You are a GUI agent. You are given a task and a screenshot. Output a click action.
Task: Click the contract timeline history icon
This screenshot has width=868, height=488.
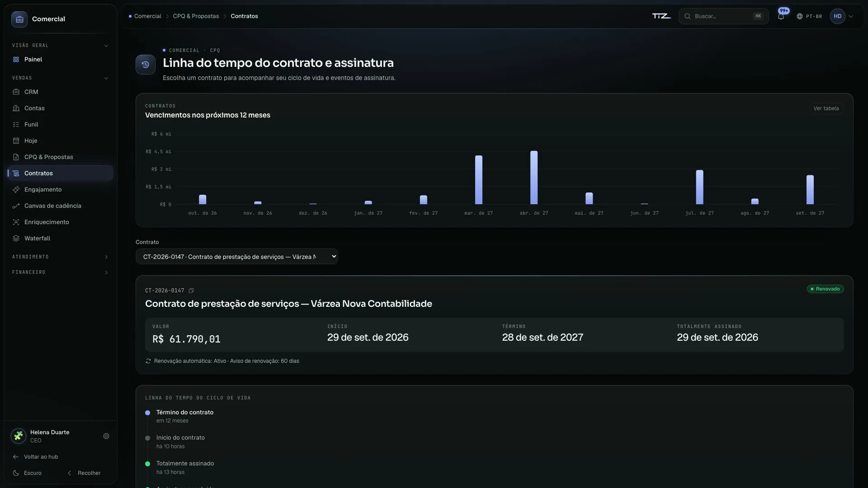(146, 65)
